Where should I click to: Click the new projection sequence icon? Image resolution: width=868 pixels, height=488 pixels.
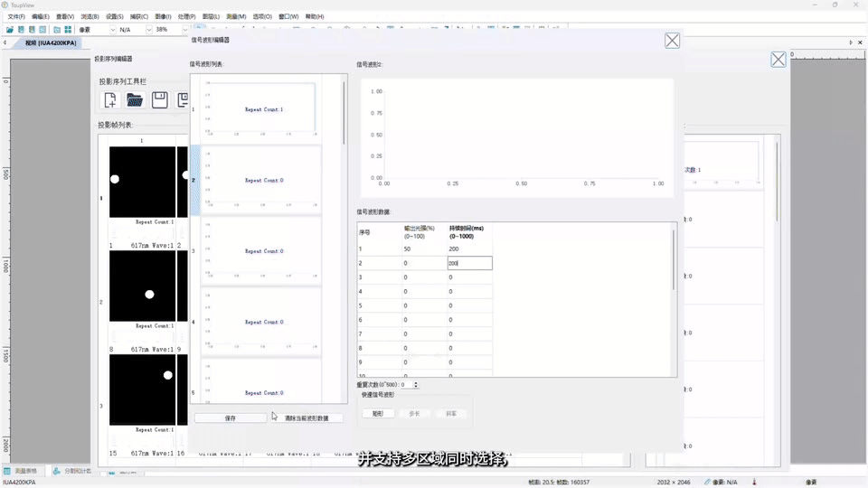(110, 100)
